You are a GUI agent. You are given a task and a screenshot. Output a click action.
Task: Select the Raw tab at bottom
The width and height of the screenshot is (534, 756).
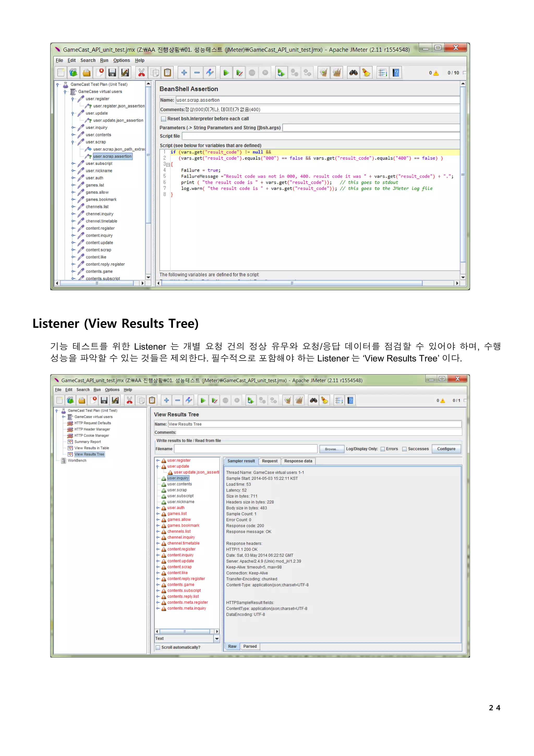[232, 647]
